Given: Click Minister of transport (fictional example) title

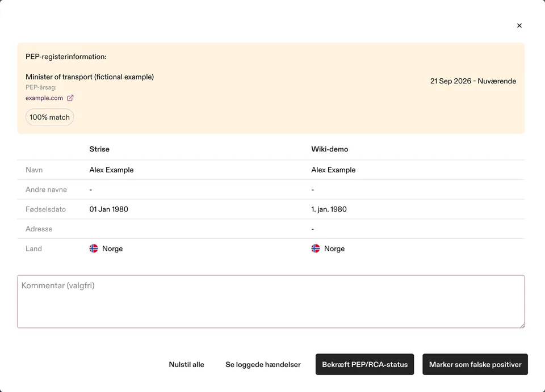Looking at the screenshot, I should [90, 77].
